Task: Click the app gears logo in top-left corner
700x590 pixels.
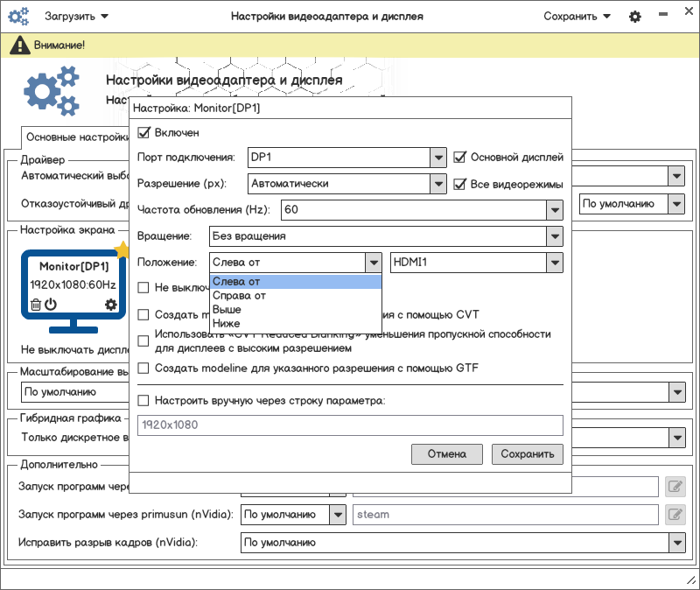Action: click(18, 17)
